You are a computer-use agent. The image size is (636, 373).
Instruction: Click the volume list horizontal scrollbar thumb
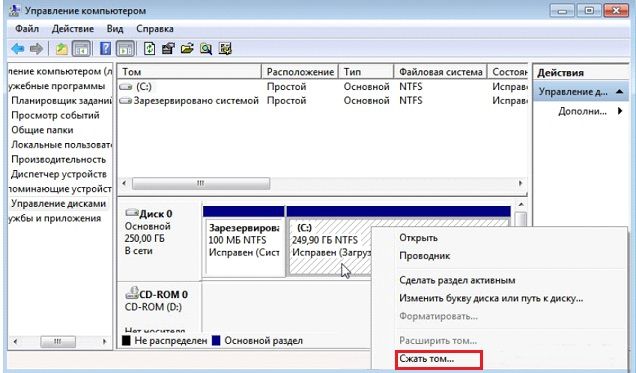(201, 183)
